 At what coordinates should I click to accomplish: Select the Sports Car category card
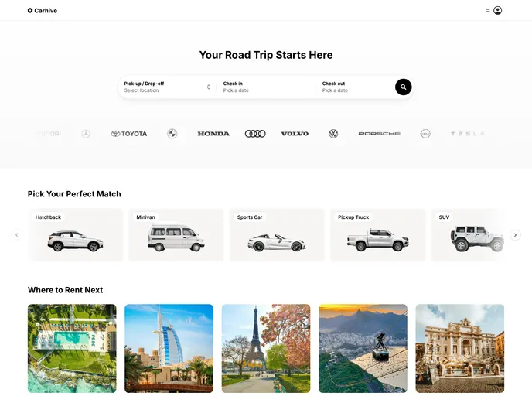click(277, 235)
